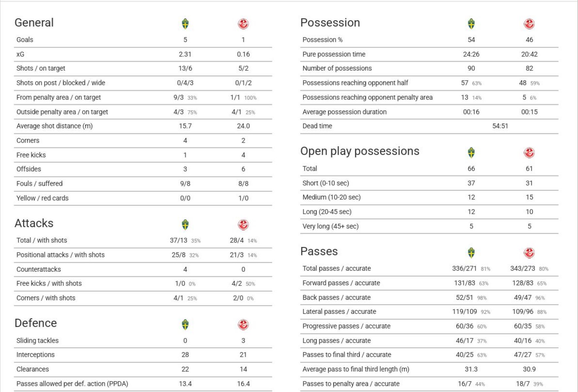Click the Passes section heading
The height and width of the screenshot is (392, 578).
coord(319,251)
